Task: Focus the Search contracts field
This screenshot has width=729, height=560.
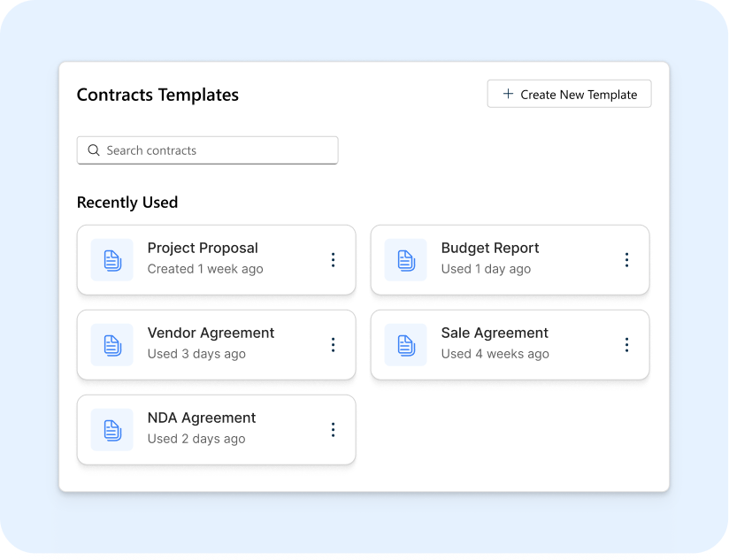Action: click(207, 150)
